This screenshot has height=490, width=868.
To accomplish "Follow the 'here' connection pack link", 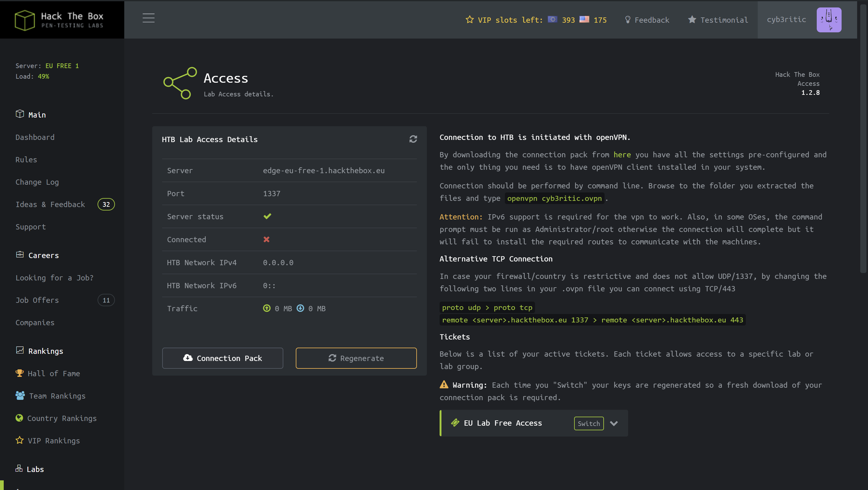I will [622, 155].
